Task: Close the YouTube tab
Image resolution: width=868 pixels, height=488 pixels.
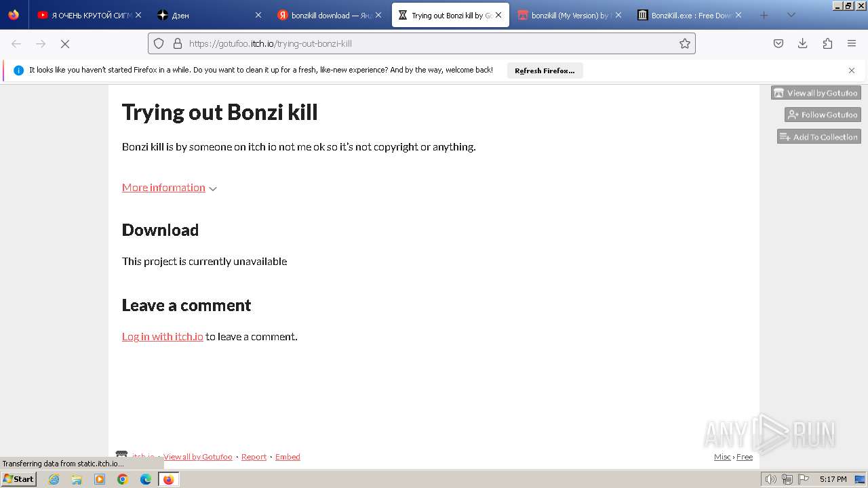Action: click(x=138, y=15)
